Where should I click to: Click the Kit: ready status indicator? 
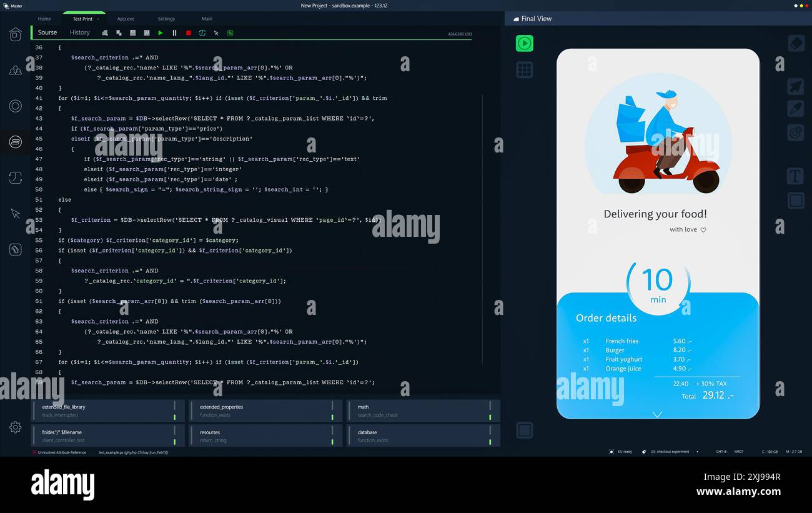[x=620, y=451]
